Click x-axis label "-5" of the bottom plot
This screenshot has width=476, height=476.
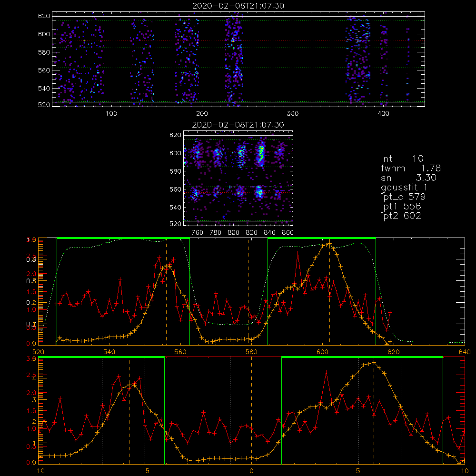pyautogui.click(x=145, y=471)
